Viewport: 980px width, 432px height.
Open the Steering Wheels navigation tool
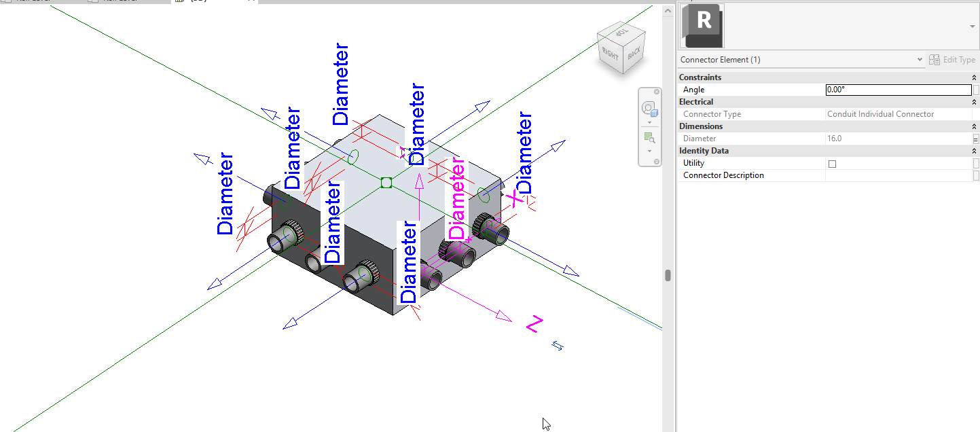(x=649, y=109)
